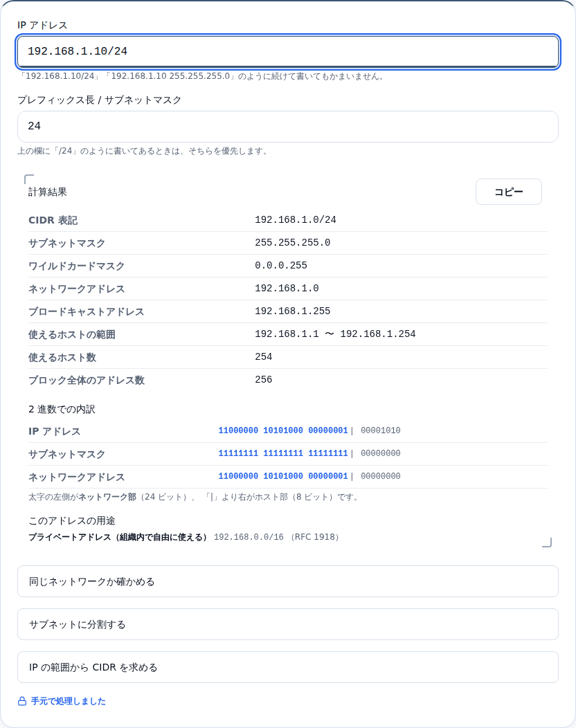Expand IP の範囲から CIDR を求める section
The image size is (576, 728).
coord(287,667)
